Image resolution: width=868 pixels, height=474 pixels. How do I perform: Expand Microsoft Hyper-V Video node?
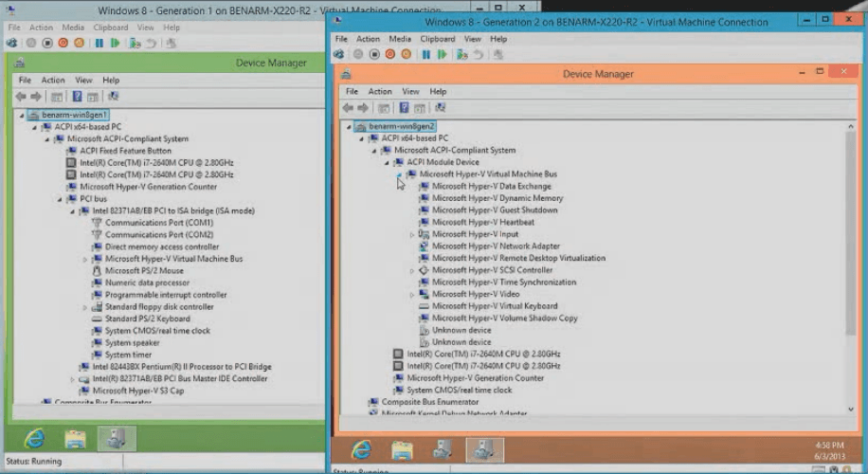point(412,295)
